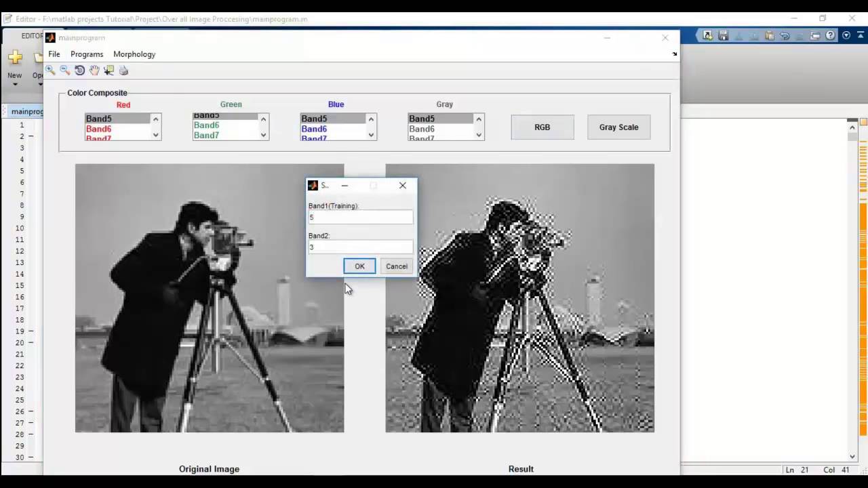The height and width of the screenshot is (488, 868).
Task: Select Band5 in the Blue list
Action: click(x=333, y=119)
